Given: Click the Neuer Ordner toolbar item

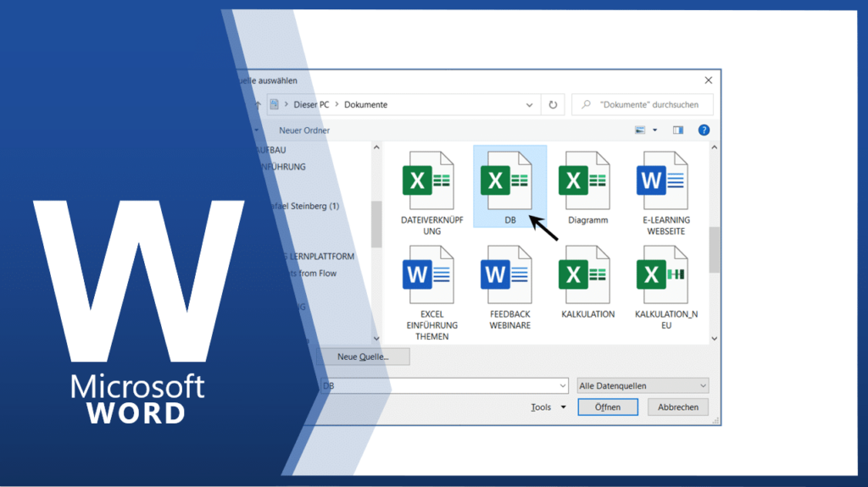Looking at the screenshot, I should pyautogui.click(x=304, y=130).
